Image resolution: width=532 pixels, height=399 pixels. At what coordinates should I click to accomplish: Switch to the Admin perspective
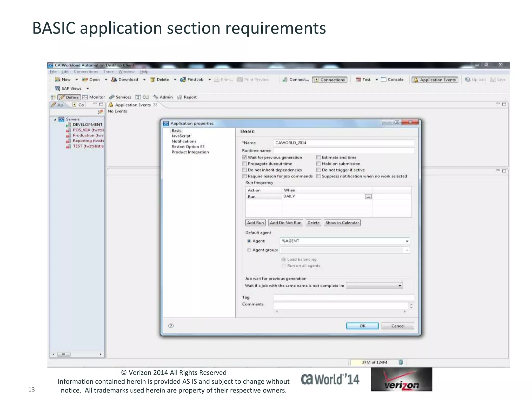tap(163, 97)
